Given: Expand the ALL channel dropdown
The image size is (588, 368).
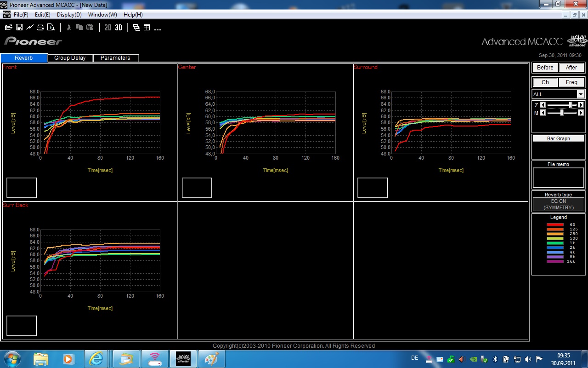Looking at the screenshot, I should coord(581,94).
